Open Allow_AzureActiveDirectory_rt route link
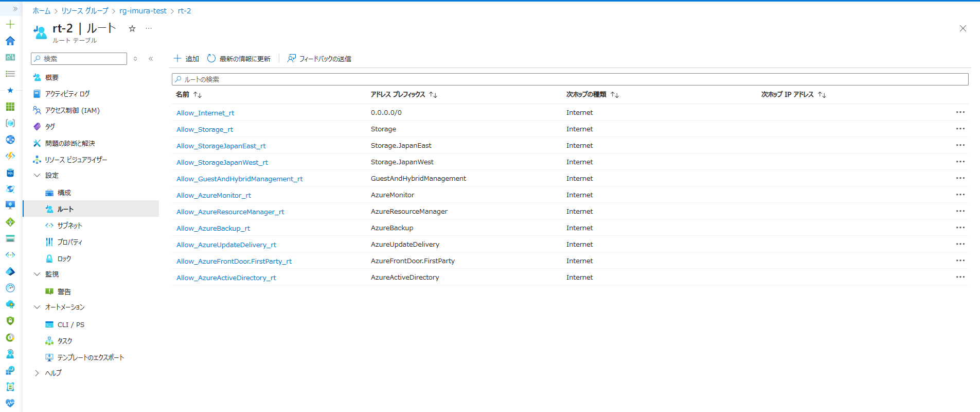This screenshot has height=412, width=980. (226, 278)
